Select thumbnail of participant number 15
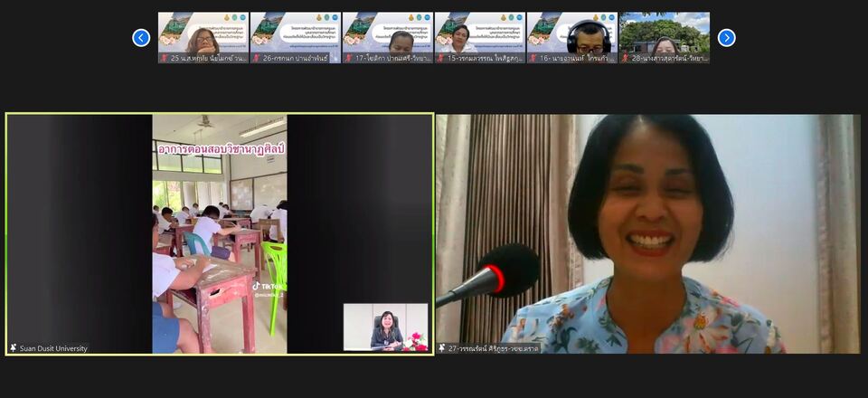 coord(480,38)
